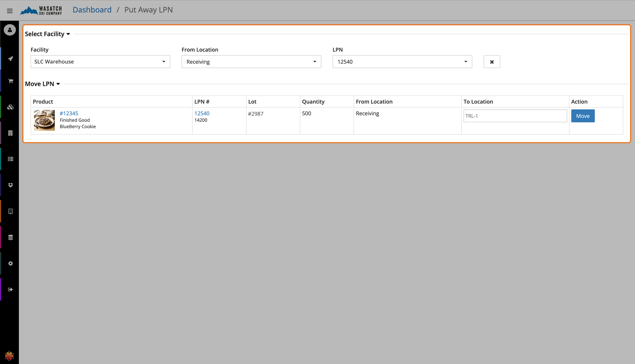The width and height of the screenshot is (635, 364).
Task: Open the rocket launch sidebar icon
Action: tap(11, 59)
